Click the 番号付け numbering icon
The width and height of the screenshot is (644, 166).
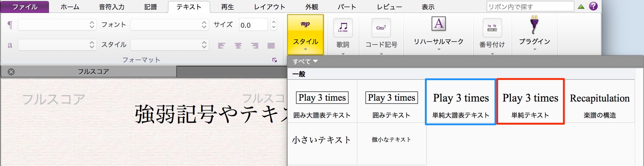(x=492, y=28)
